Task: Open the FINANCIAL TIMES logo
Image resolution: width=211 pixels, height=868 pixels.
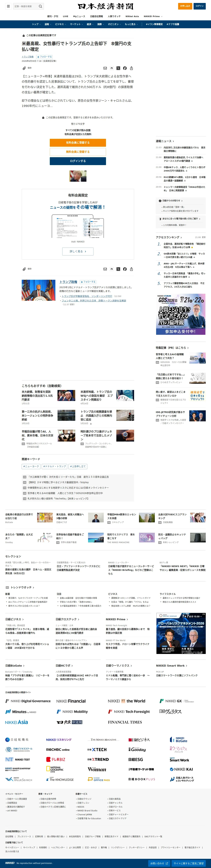Action: 125,722
